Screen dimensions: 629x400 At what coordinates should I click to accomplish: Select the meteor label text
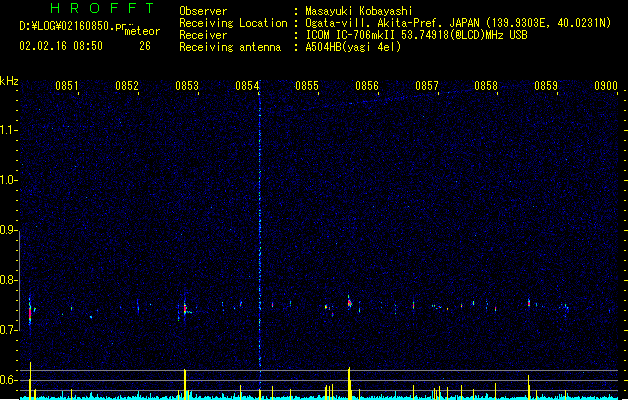(x=142, y=31)
